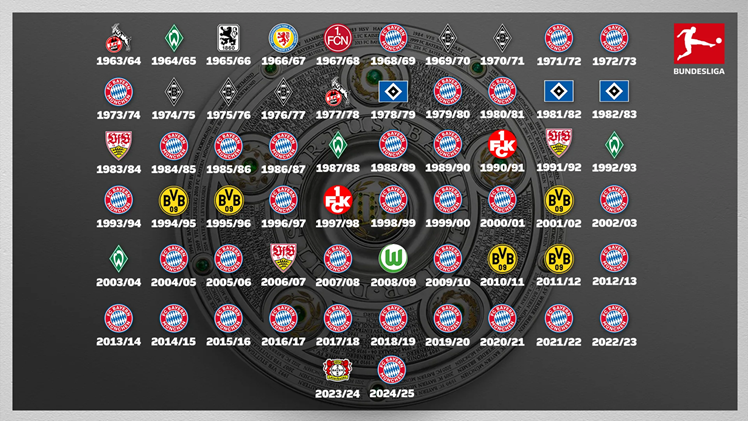Choose the BVB crest above 2011/12
The height and width of the screenshot is (421, 748).
click(559, 259)
